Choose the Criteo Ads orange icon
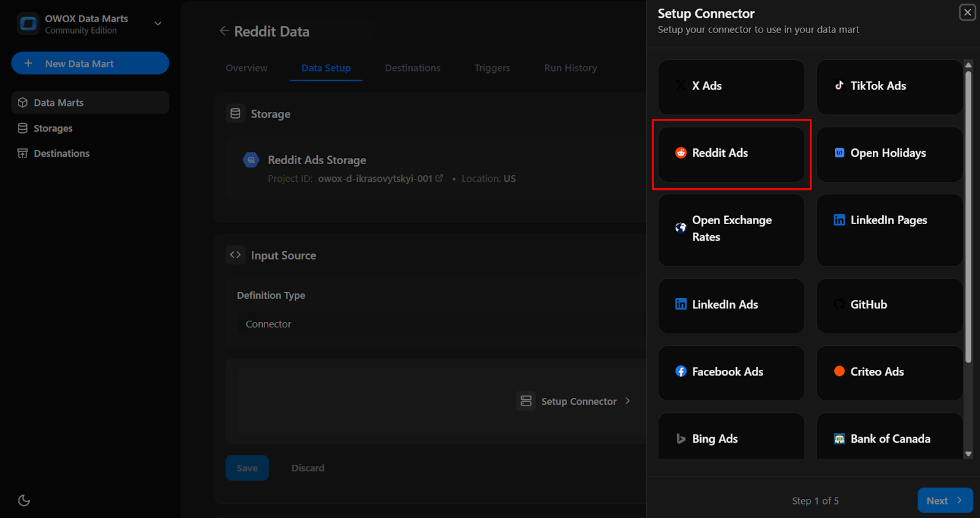The width and height of the screenshot is (980, 518). (839, 372)
